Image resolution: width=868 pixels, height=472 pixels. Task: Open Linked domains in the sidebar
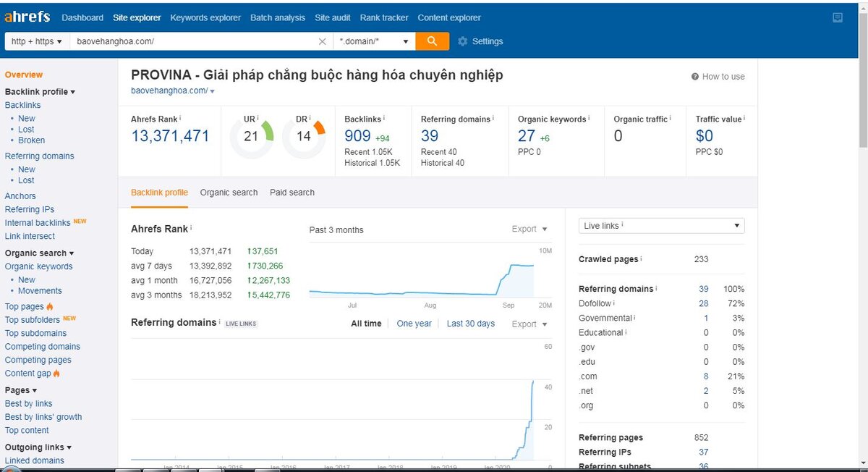click(x=35, y=460)
